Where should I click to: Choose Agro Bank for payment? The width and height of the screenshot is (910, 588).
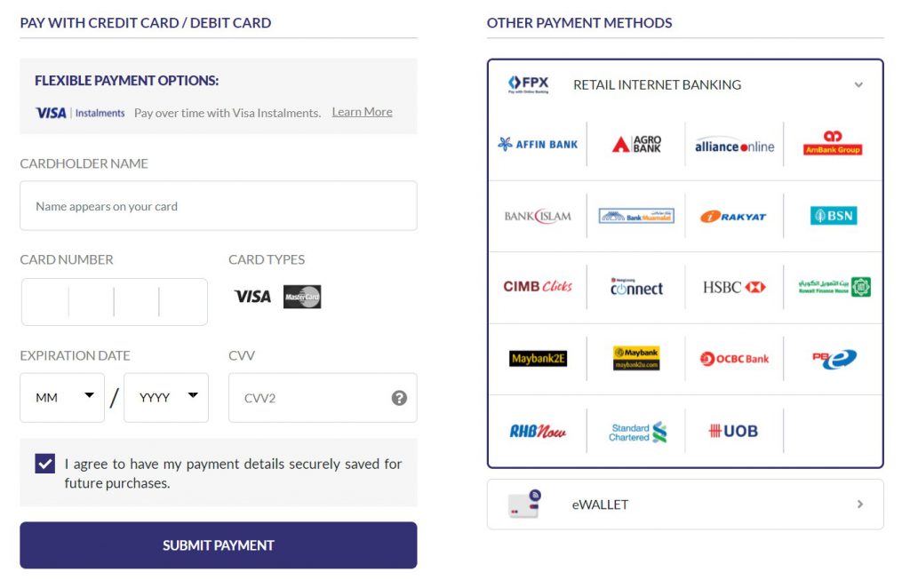pyautogui.click(x=636, y=144)
